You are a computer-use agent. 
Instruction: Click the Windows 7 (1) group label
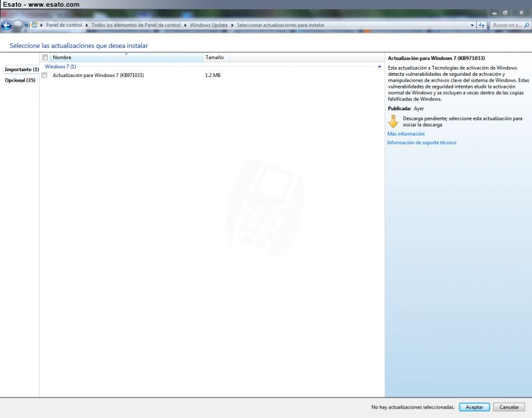click(x=61, y=66)
